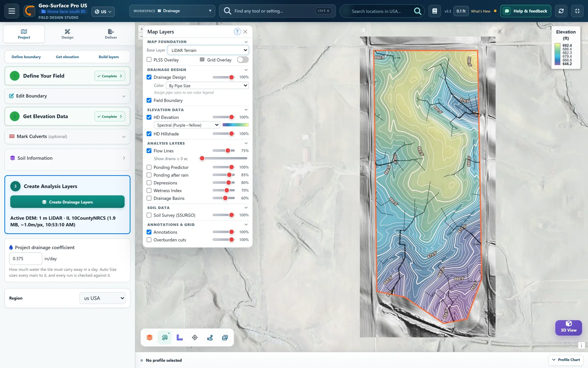Uncheck the Field Boundary layer
The height and width of the screenshot is (368, 588).
(x=149, y=100)
